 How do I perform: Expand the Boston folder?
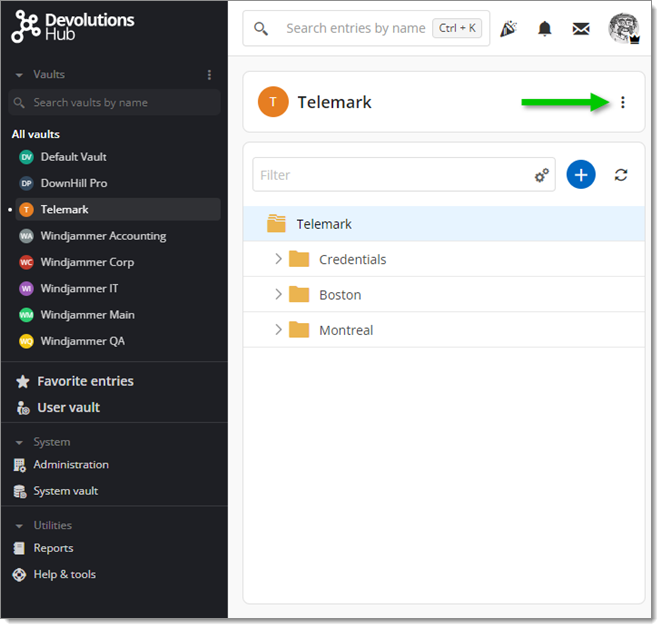278,294
